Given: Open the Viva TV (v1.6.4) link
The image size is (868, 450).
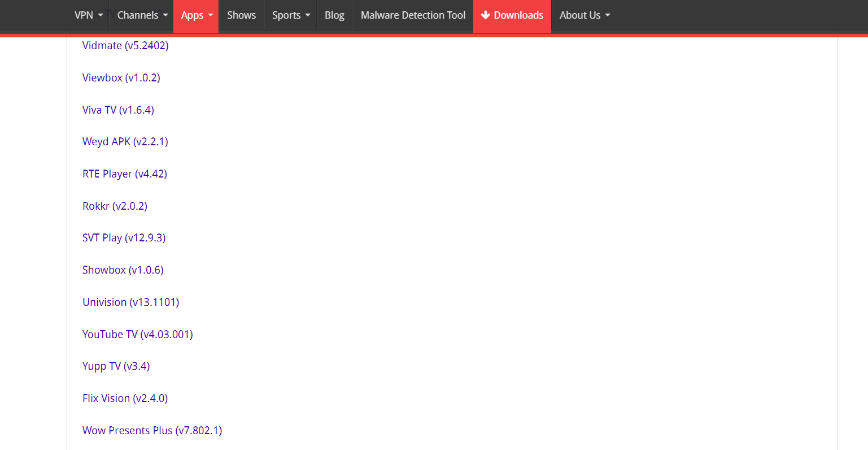Looking at the screenshot, I should pyautogui.click(x=118, y=110).
